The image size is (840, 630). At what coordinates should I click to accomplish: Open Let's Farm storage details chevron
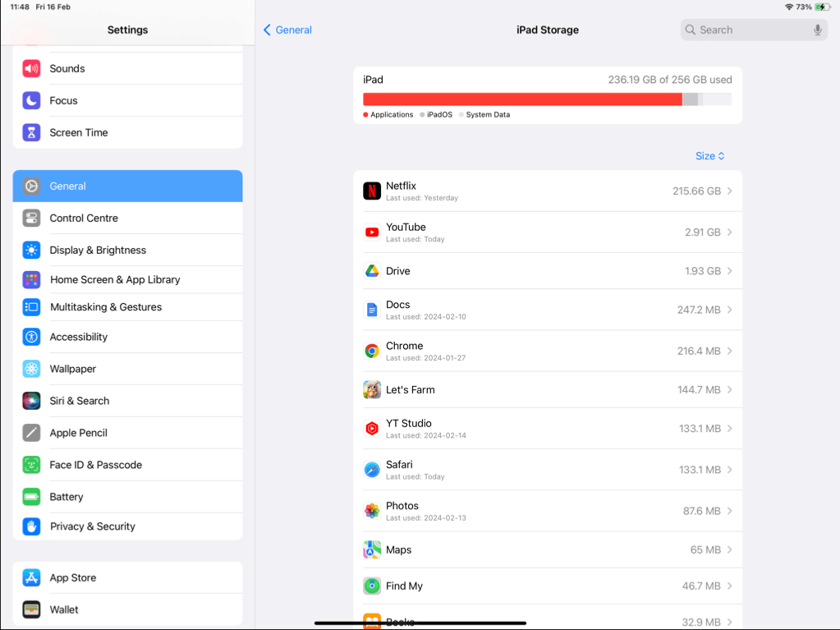click(x=730, y=390)
